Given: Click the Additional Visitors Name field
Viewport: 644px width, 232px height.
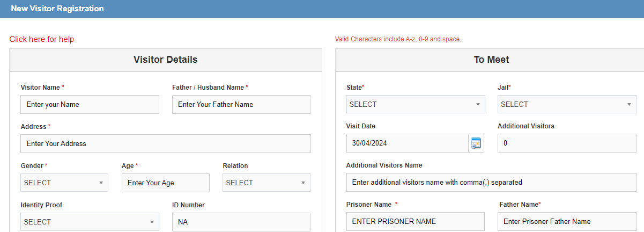Looking at the screenshot, I should point(492,182).
